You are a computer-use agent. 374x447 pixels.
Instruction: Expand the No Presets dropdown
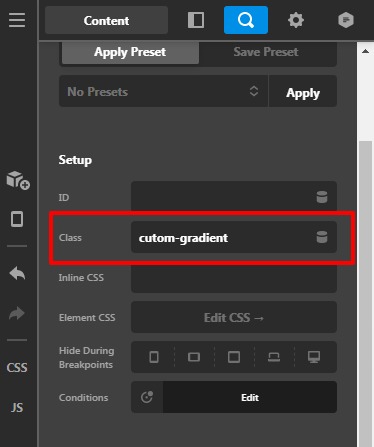tap(164, 91)
